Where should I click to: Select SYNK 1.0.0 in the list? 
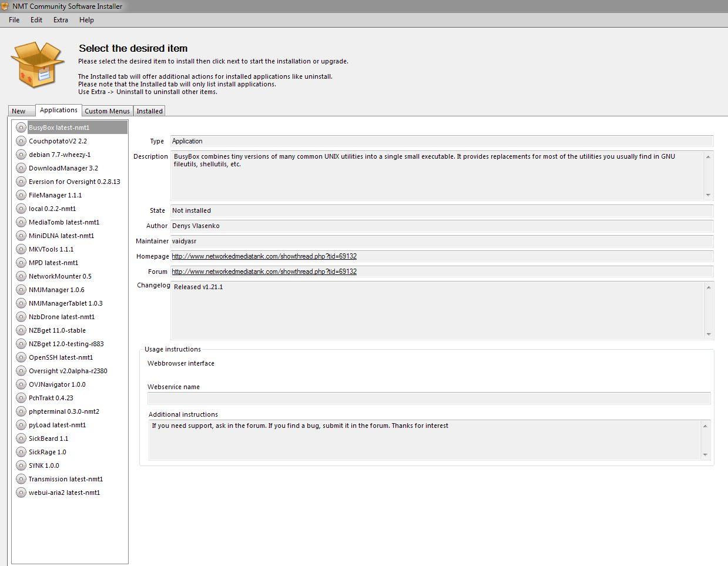pyautogui.click(x=43, y=465)
